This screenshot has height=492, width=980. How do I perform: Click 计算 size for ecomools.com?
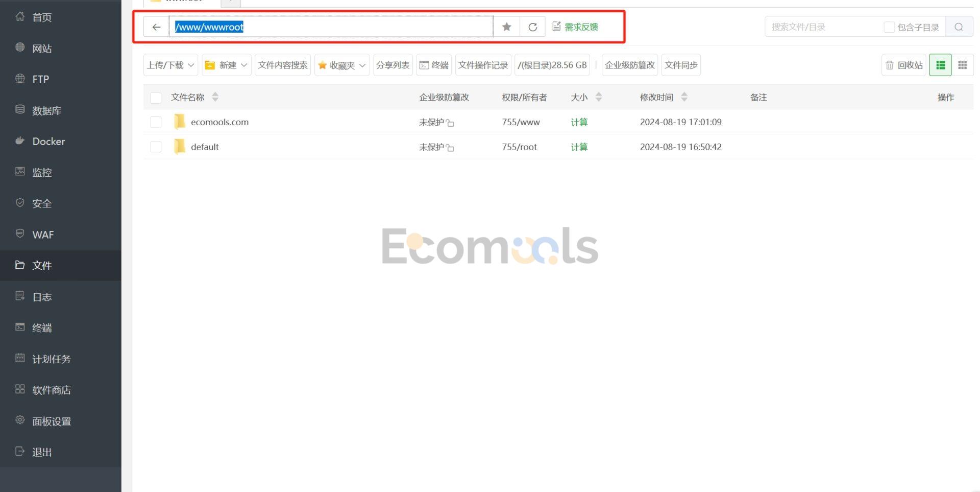click(x=579, y=122)
